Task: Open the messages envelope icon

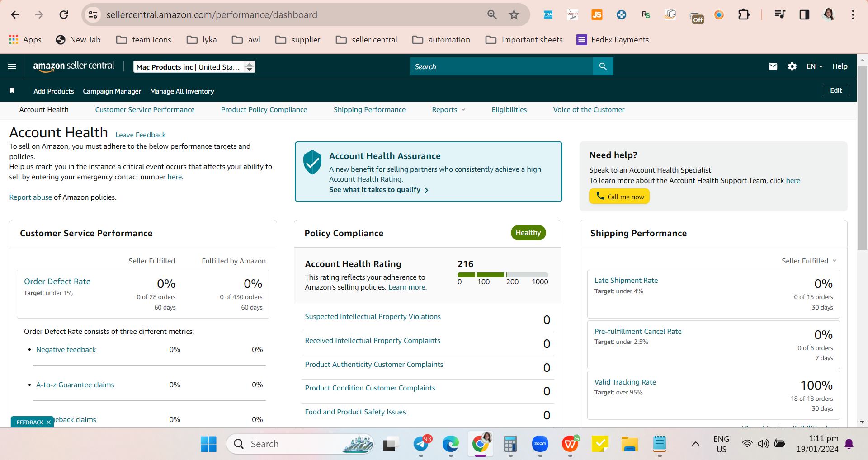Action: [x=773, y=66]
